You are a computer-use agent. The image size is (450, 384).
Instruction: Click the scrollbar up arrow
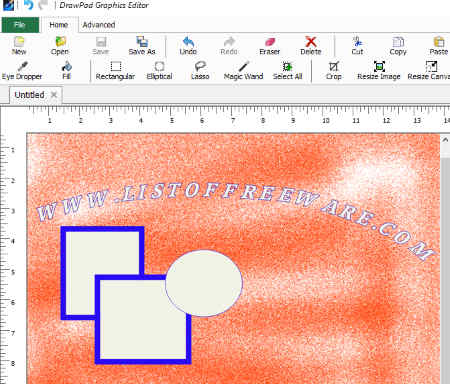point(445,140)
